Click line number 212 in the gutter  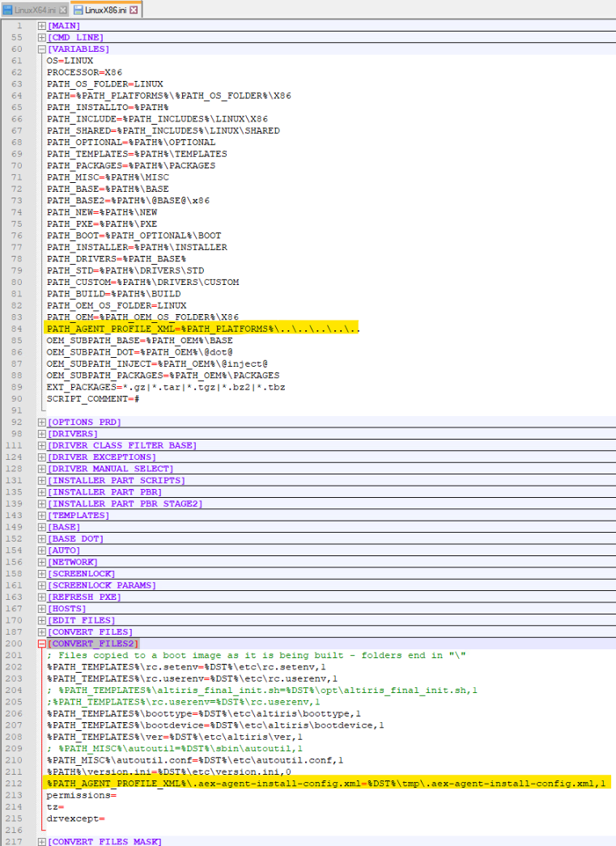click(x=15, y=784)
